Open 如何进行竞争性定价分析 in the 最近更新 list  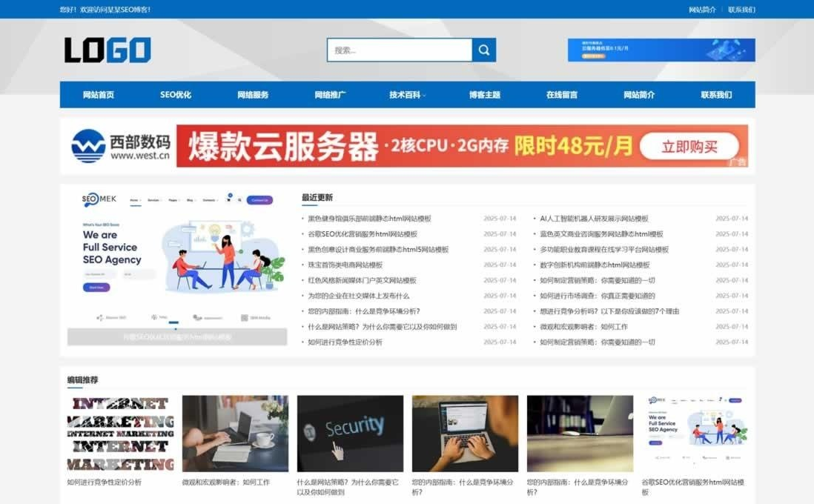[x=345, y=342]
